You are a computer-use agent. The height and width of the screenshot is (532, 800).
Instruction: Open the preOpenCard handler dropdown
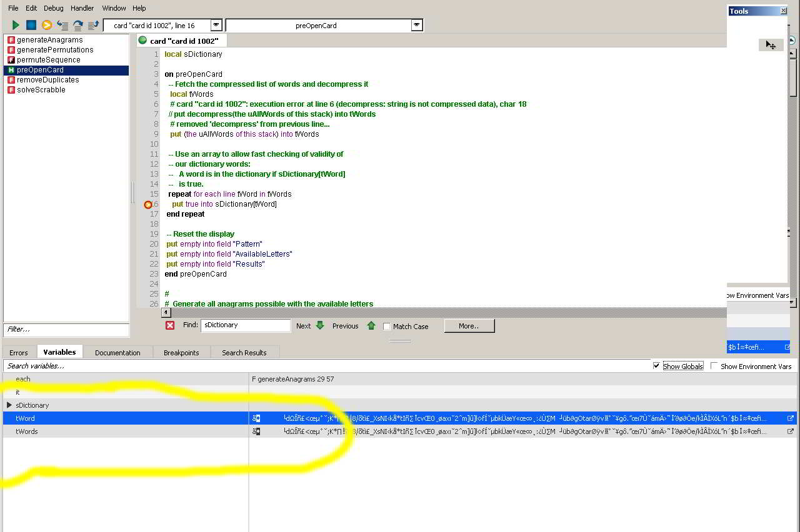pyautogui.click(x=417, y=26)
